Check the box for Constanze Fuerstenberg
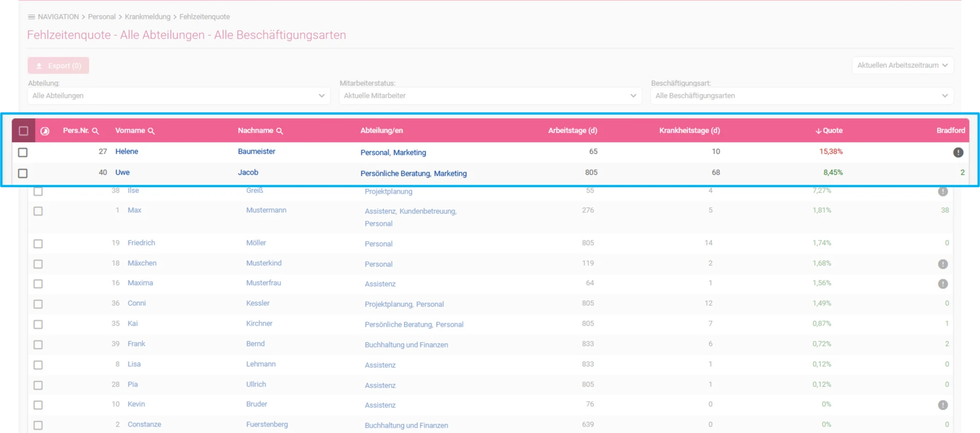980x433 pixels. click(x=38, y=425)
